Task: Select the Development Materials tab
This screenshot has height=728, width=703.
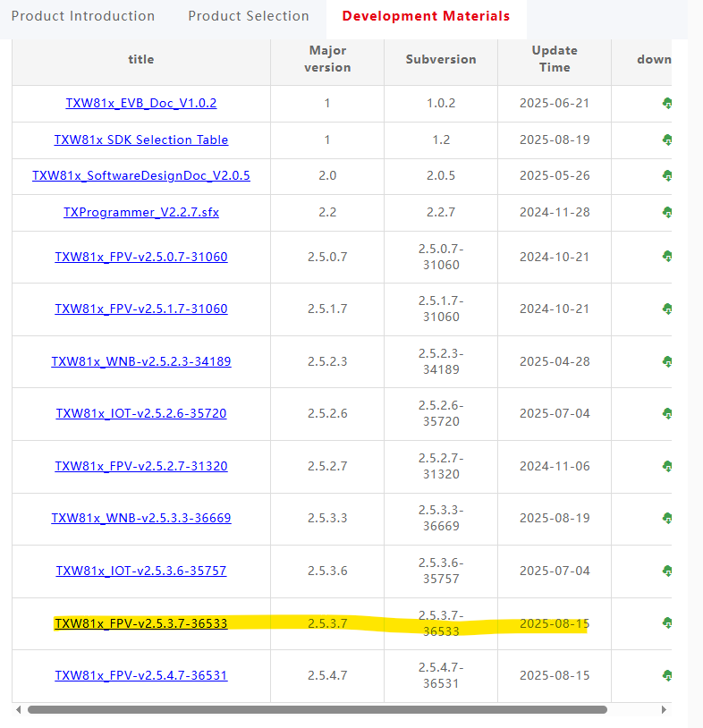Action: coord(426,16)
